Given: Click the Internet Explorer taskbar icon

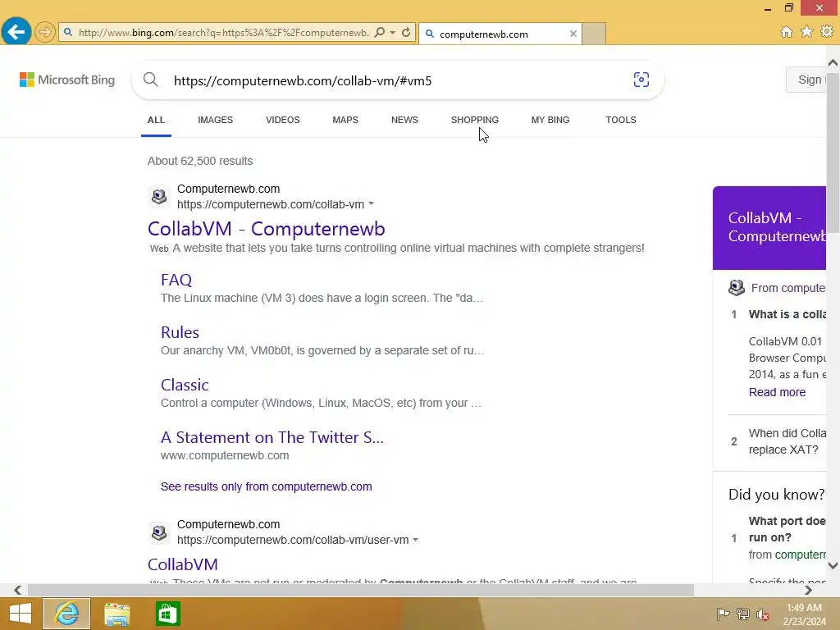Looking at the screenshot, I should click(66, 614).
